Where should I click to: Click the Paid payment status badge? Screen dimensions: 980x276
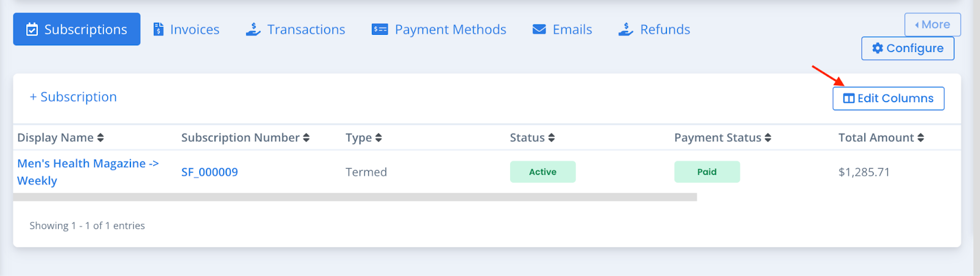(x=707, y=172)
